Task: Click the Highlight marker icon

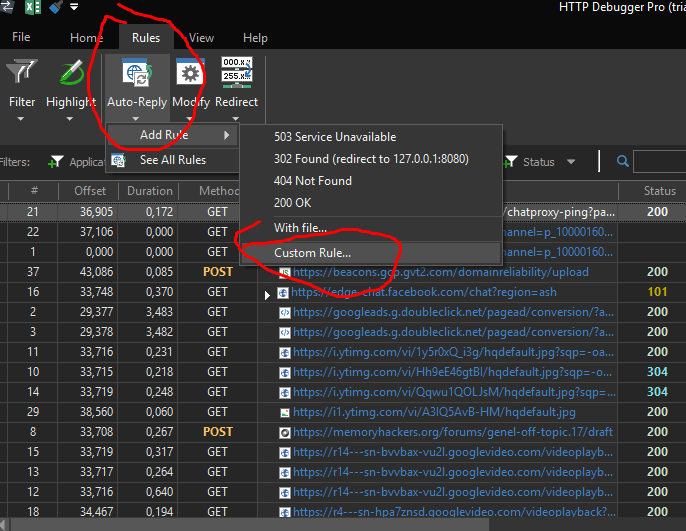Action: pos(71,72)
